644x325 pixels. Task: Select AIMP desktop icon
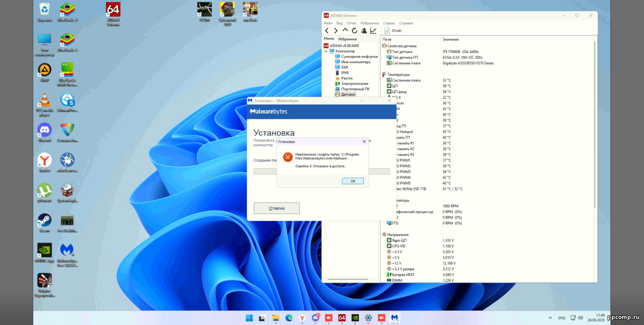coord(45,73)
